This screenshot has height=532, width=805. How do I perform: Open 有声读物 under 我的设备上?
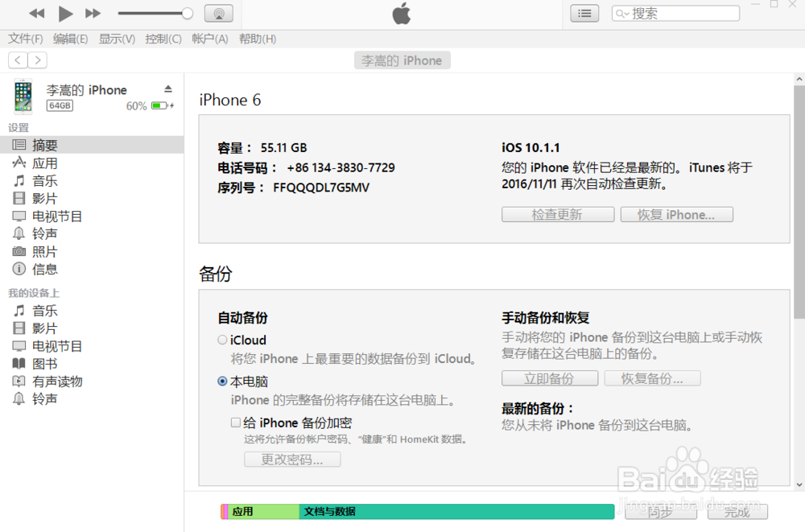(x=92, y=381)
